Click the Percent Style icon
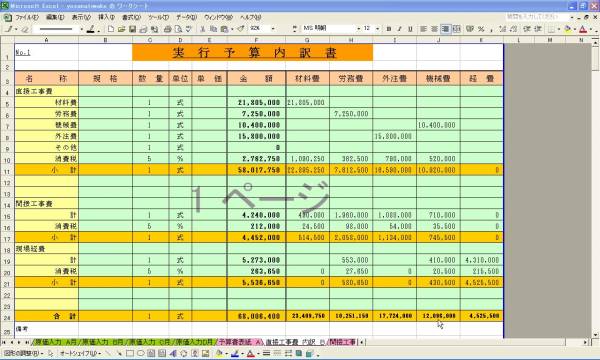The image size is (600, 360). [481, 29]
